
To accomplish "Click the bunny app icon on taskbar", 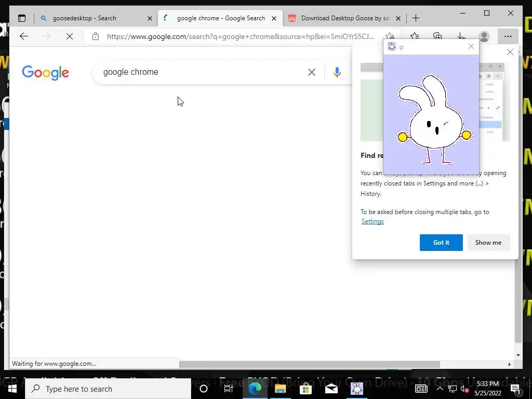I will pyautogui.click(x=357, y=389).
